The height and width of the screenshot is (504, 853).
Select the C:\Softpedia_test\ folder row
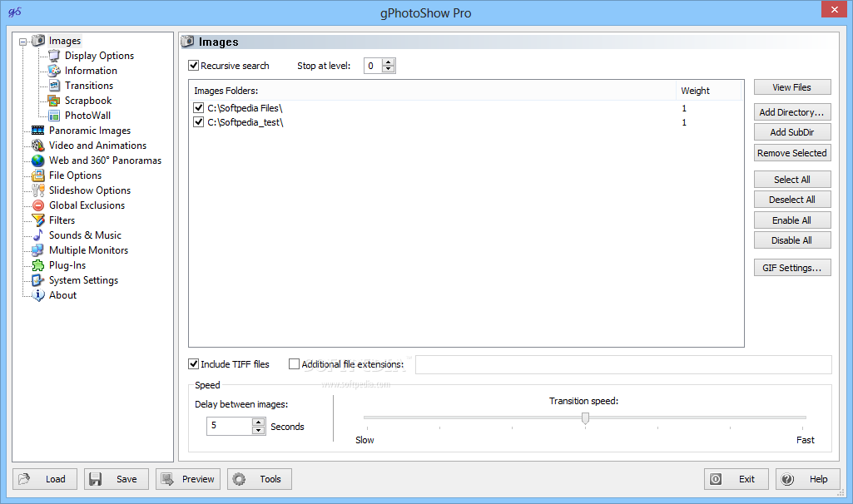click(466, 121)
